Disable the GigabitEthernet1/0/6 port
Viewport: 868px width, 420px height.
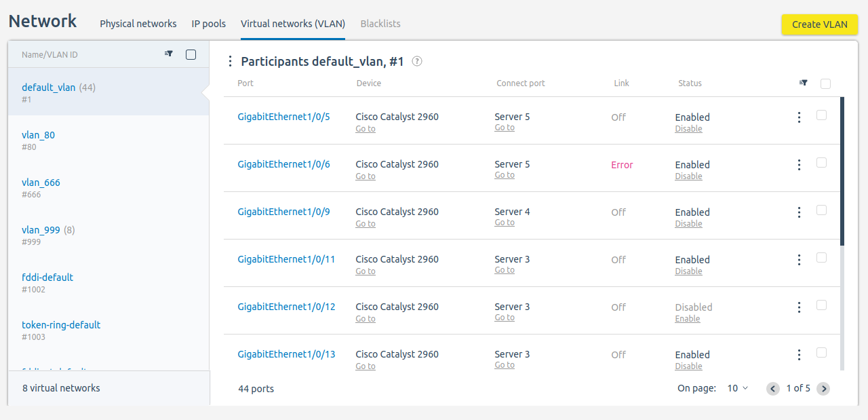pos(688,176)
